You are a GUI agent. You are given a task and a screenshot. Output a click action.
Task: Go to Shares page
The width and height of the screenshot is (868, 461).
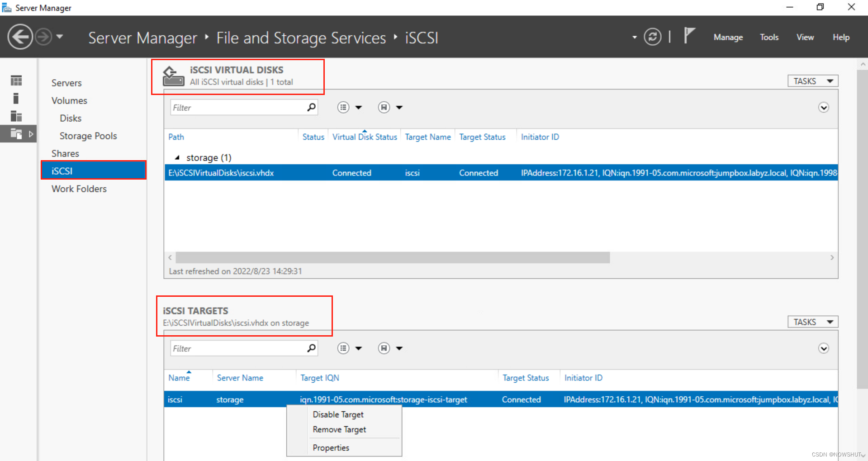pos(65,153)
